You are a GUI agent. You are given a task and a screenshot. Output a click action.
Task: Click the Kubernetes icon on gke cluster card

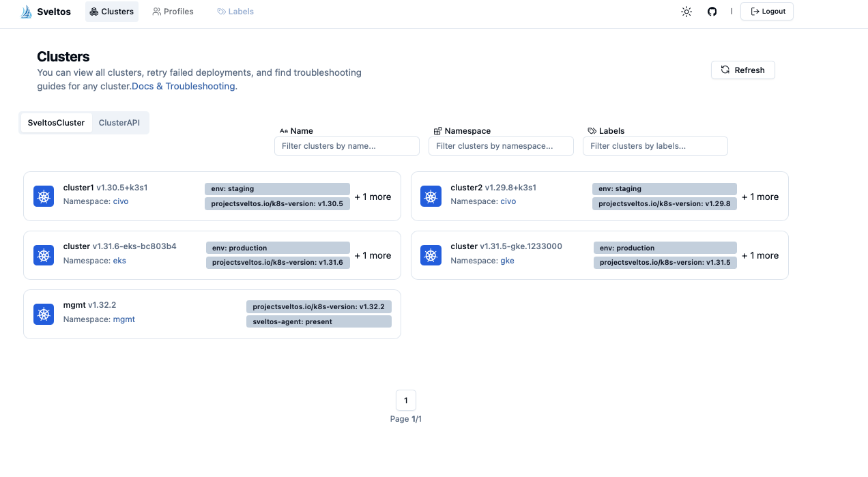(x=431, y=255)
